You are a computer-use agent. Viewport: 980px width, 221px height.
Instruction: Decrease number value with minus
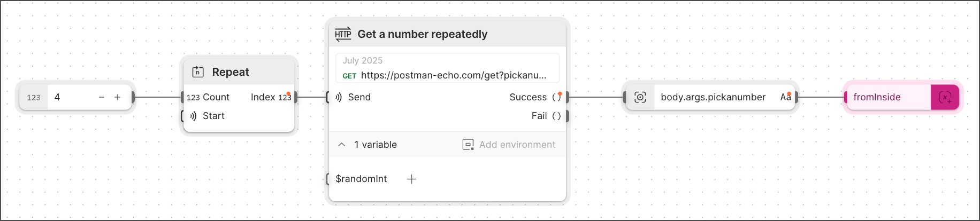coord(102,97)
